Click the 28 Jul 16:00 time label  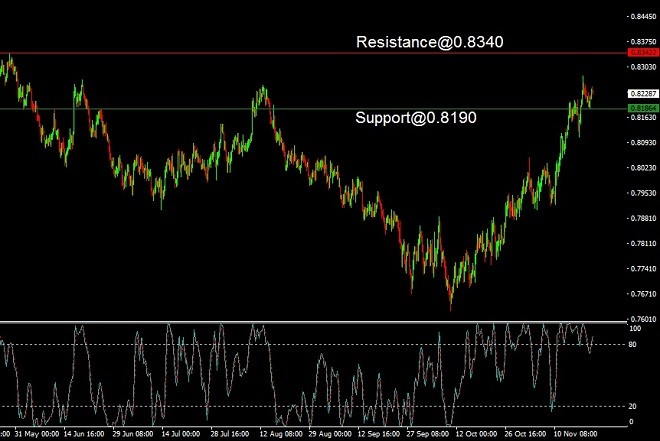[x=230, y=433]
